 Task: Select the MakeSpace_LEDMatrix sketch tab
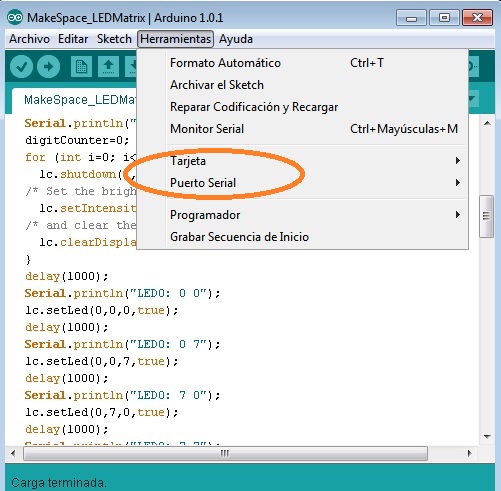[74, 100]
